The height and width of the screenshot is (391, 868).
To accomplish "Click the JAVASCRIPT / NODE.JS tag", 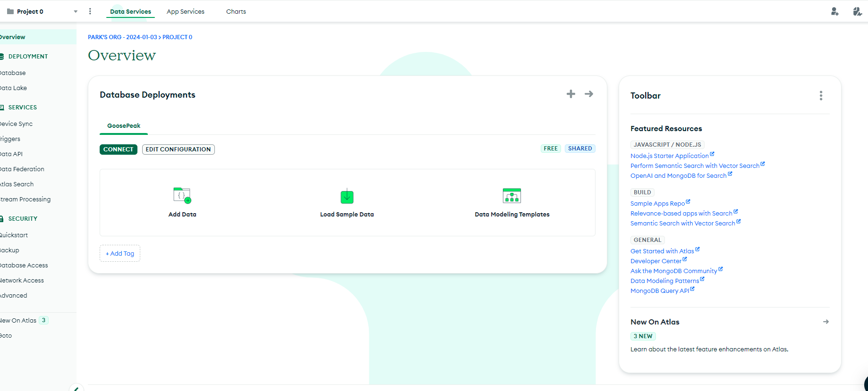I will [667, 145].
